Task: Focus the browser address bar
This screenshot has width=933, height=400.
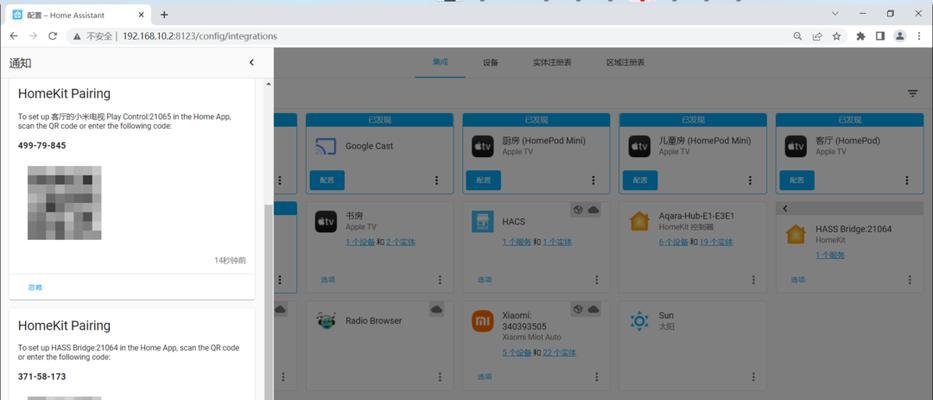Action: 428,36
